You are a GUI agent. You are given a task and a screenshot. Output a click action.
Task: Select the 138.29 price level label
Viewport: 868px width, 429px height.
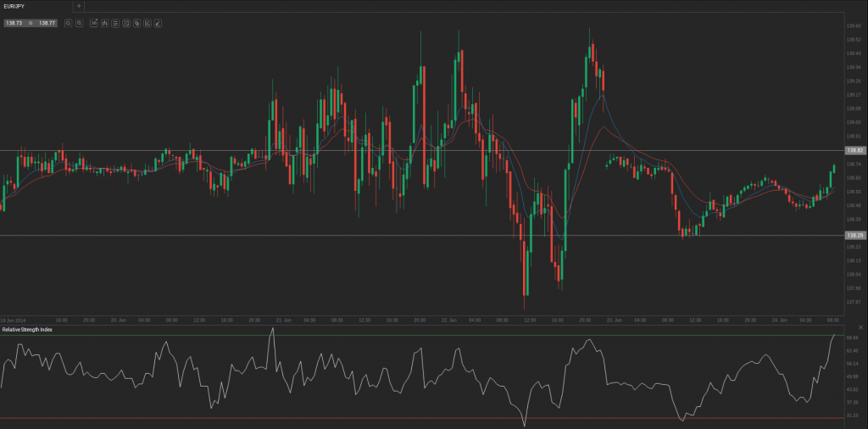click(854, 234)
